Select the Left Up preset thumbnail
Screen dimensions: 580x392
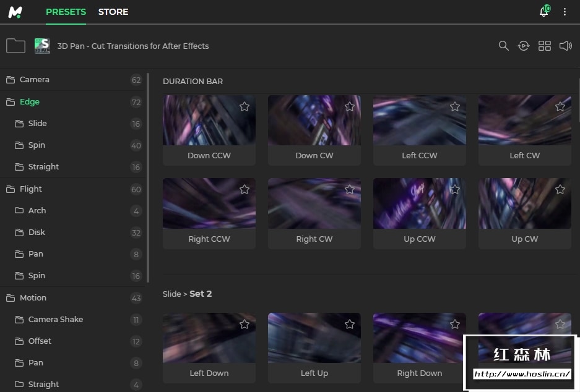(x=314, y=338)
